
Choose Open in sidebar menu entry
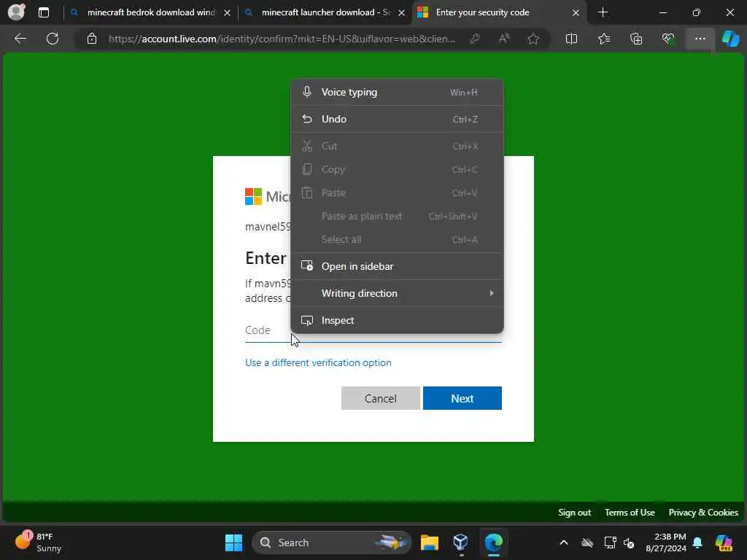pos(397,266)
